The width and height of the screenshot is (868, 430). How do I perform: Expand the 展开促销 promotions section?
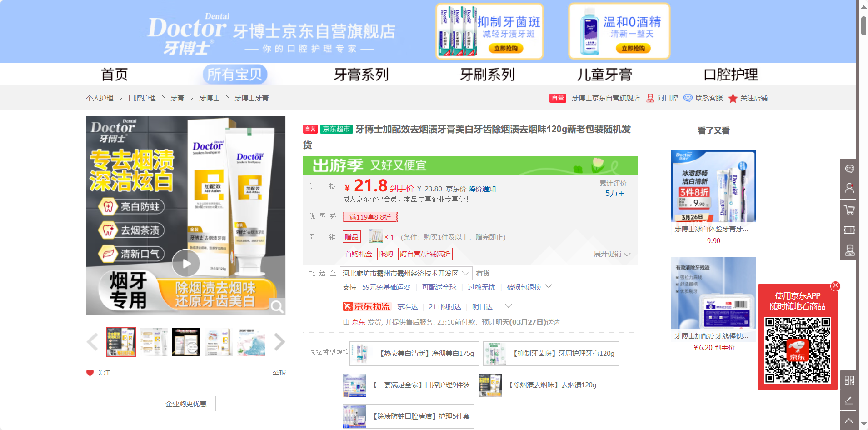pos(612,254)
